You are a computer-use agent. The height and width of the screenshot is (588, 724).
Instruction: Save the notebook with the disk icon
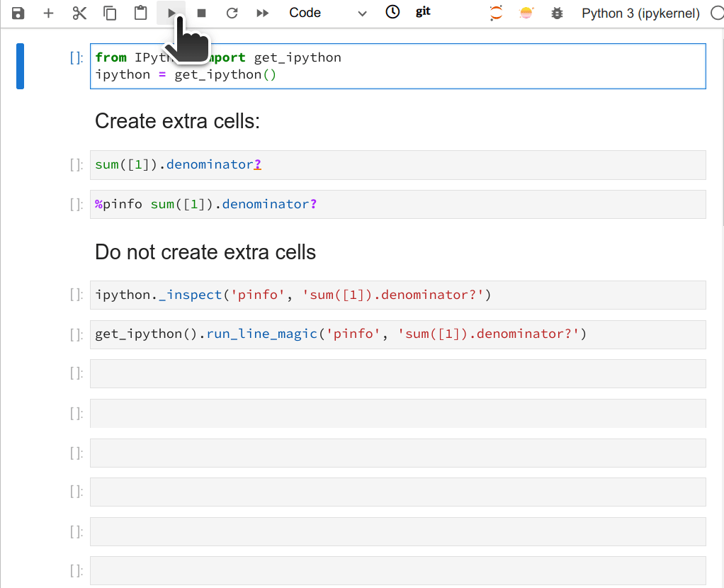18,13
